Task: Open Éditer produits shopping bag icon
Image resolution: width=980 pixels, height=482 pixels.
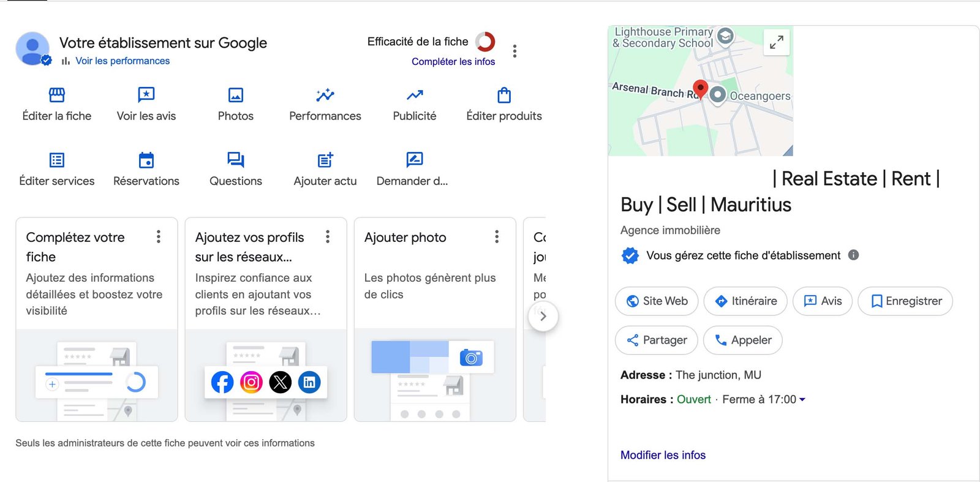Action: click(x=504, y=95)
